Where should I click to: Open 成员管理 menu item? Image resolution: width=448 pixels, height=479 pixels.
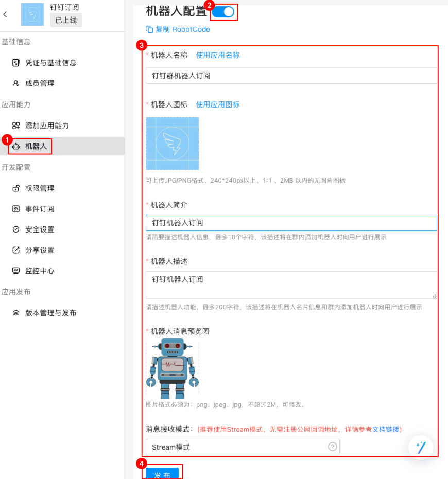(x=62, y=83)
